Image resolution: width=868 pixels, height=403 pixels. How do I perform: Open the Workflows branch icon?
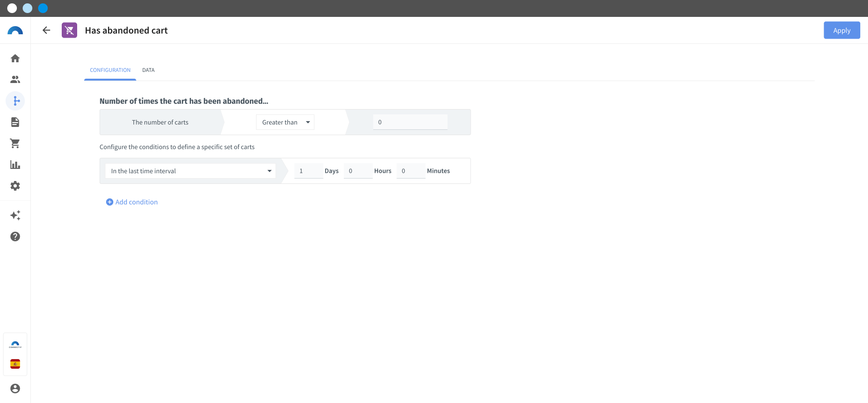(15, 101)
